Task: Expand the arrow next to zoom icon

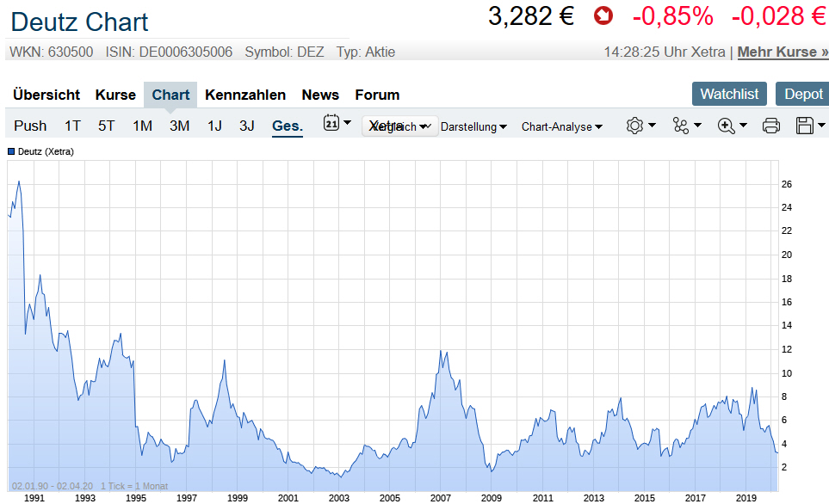Action: tap(743, 126)
